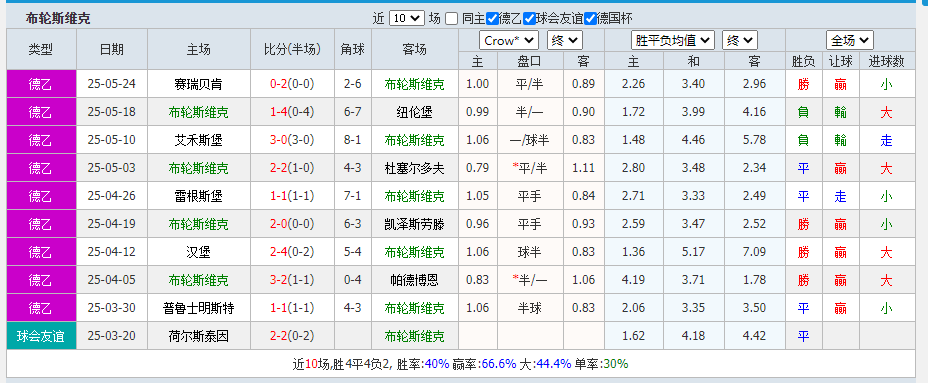Click the 走 goals result in 艾禾斯堡 row
This screenshot has width=928, height=383.
point(886,140)
